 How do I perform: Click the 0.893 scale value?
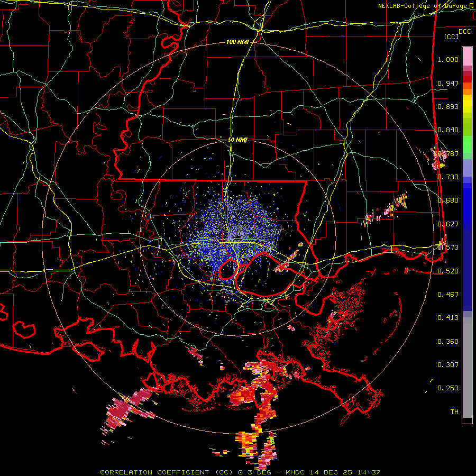point(448,106)
